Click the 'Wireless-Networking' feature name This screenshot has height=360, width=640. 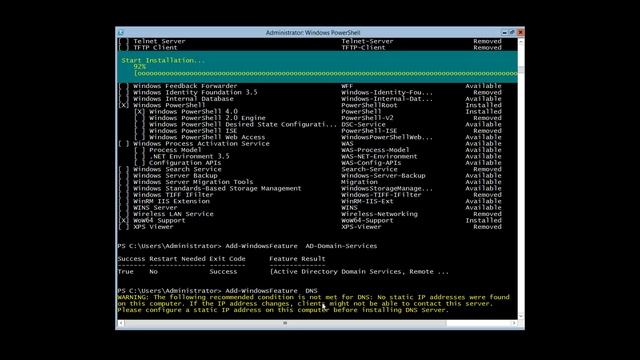coord(379,214)
